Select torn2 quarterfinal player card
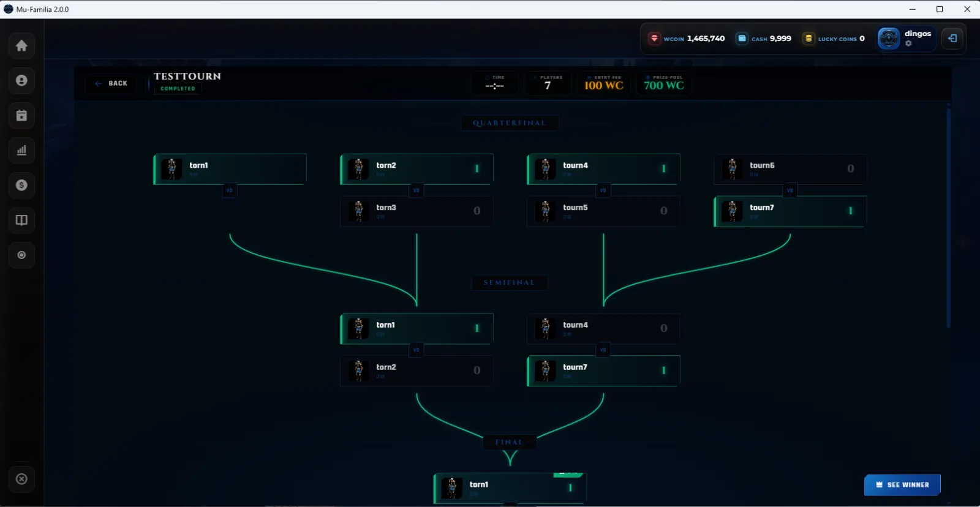This screenshot has height=507, width=980. click(x=417, y=169)
